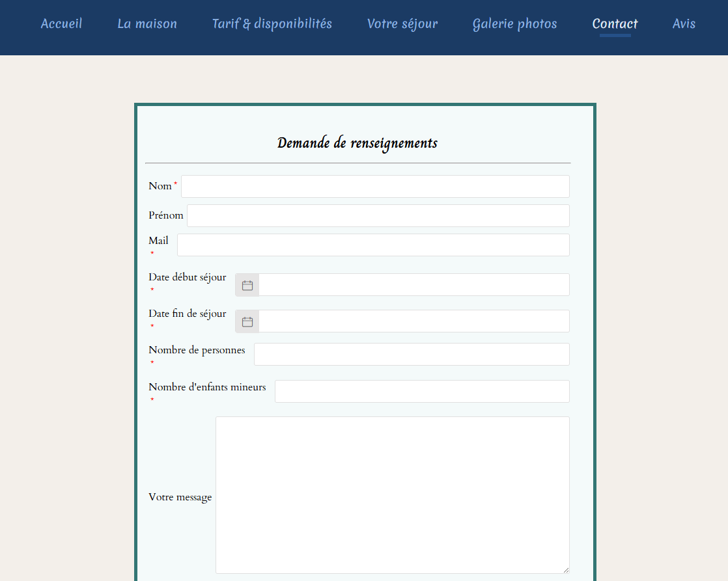View the Galerie photos page
The image size is (728, 581).
[514, 23]
